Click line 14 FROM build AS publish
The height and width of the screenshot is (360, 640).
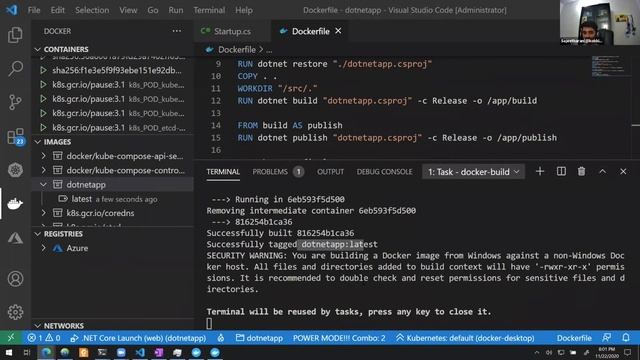pos(290,125)
